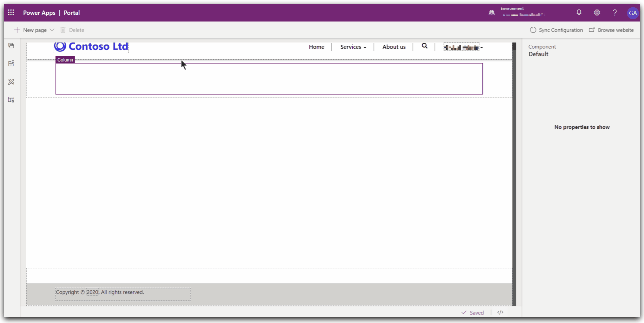644x323 pixels.
Task: Open Themes sidebar icon
Action: (x=11, y=82)
